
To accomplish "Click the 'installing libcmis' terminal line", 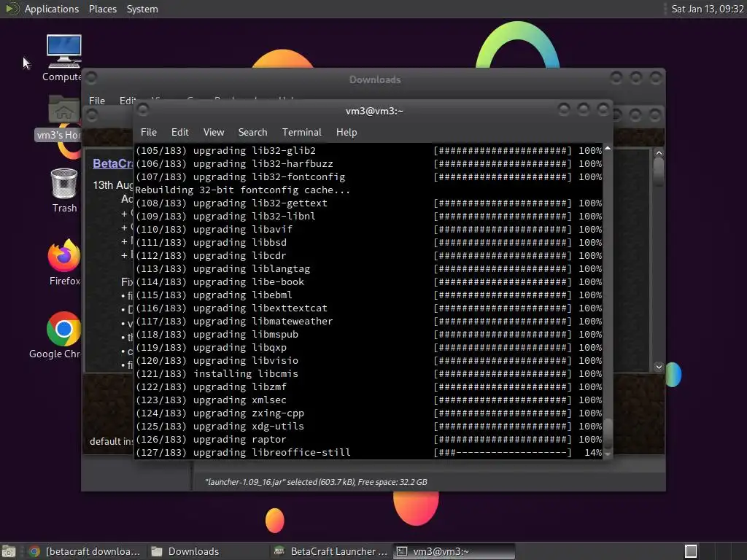I will pyautogui.click(x=368, y=374).
